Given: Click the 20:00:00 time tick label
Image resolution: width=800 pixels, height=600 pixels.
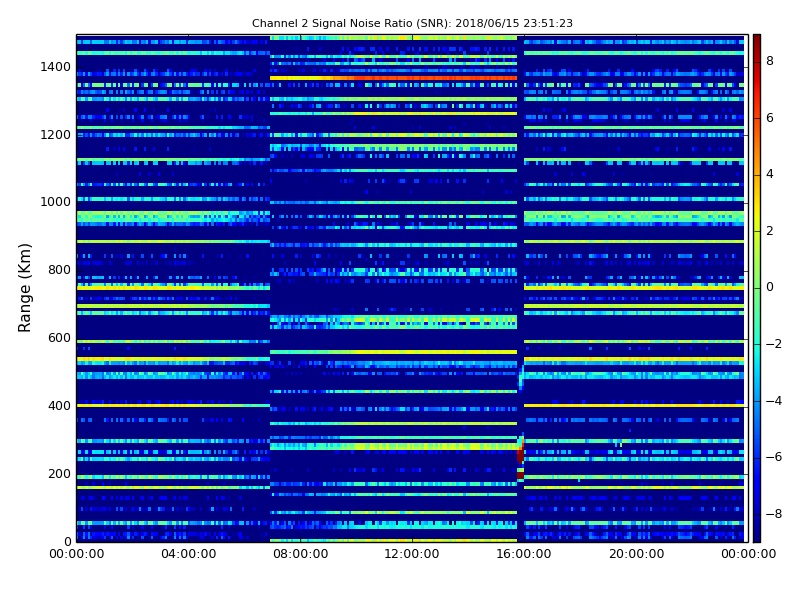Looking at the screenshot, I should click(637, 554).
